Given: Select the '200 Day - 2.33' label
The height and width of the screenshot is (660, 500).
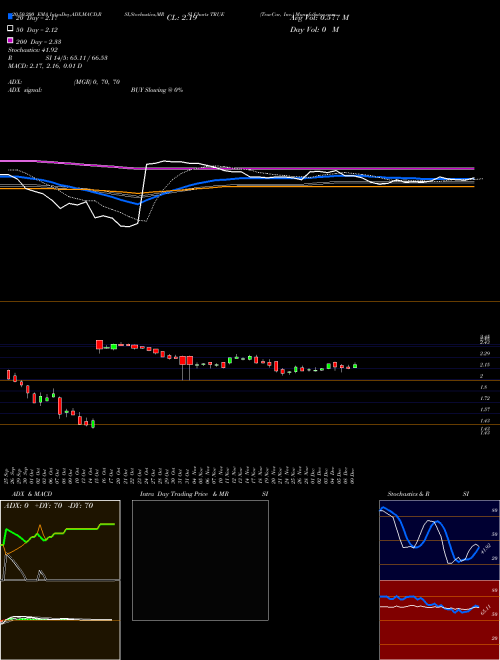Looking at the screenshot, I should pos(38,41).
